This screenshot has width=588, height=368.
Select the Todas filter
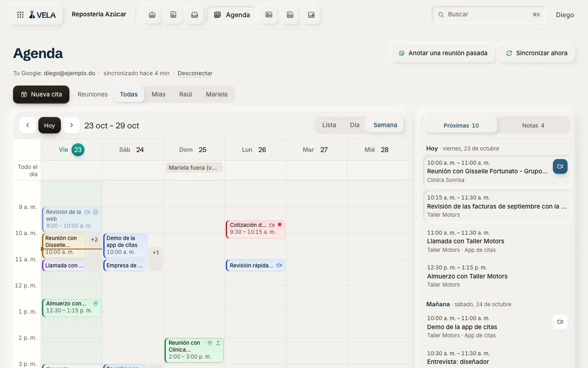129,94
